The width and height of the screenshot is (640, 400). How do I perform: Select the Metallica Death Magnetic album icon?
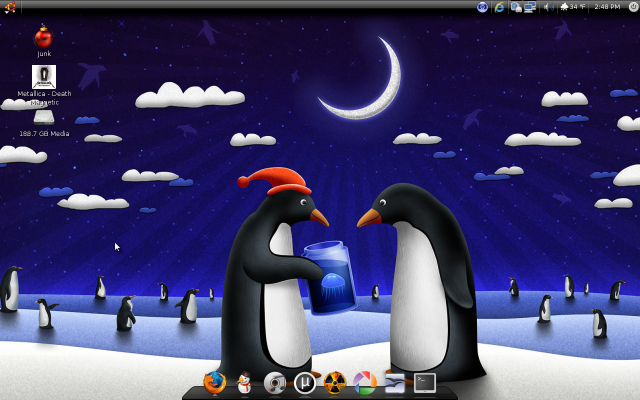tap(44, 77)
